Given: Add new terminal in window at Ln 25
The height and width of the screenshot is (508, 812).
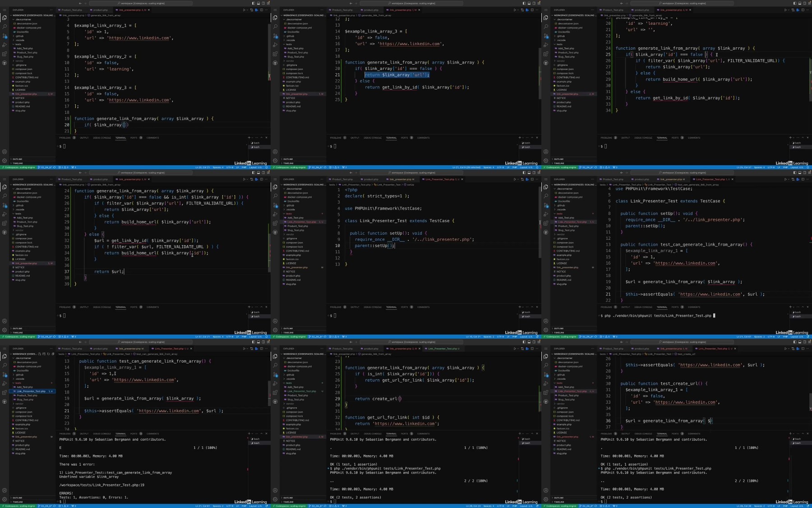Looking at the screenshot, I should click(x=790, y=138).
